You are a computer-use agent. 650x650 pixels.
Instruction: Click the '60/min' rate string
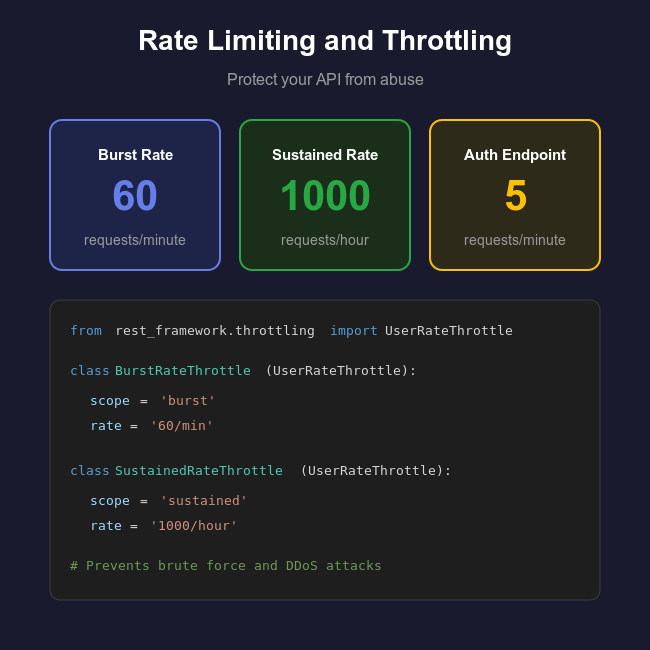coord(182,426)
